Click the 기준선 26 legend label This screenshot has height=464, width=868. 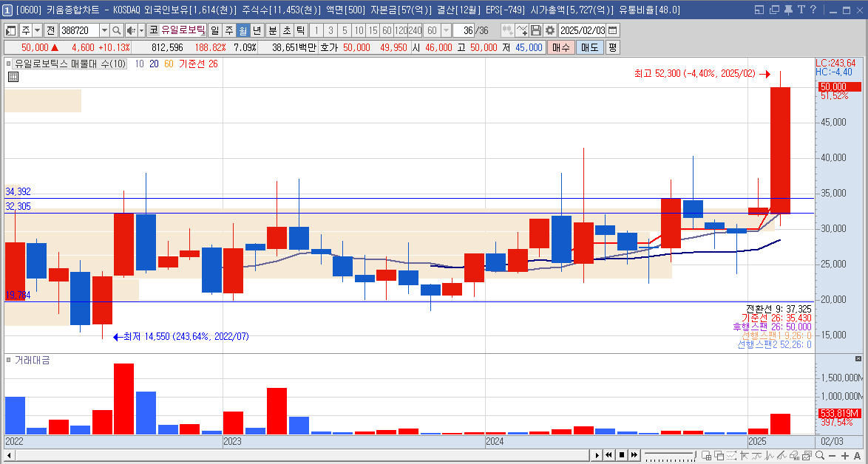click(198, 64)
